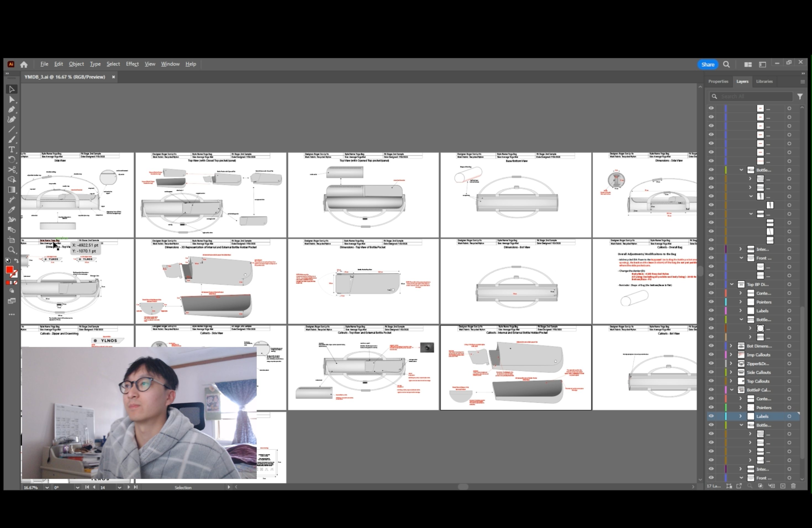The image size is (812, 528).
Task: Delete selection with Layers trash icon
Action: (793, 486)
